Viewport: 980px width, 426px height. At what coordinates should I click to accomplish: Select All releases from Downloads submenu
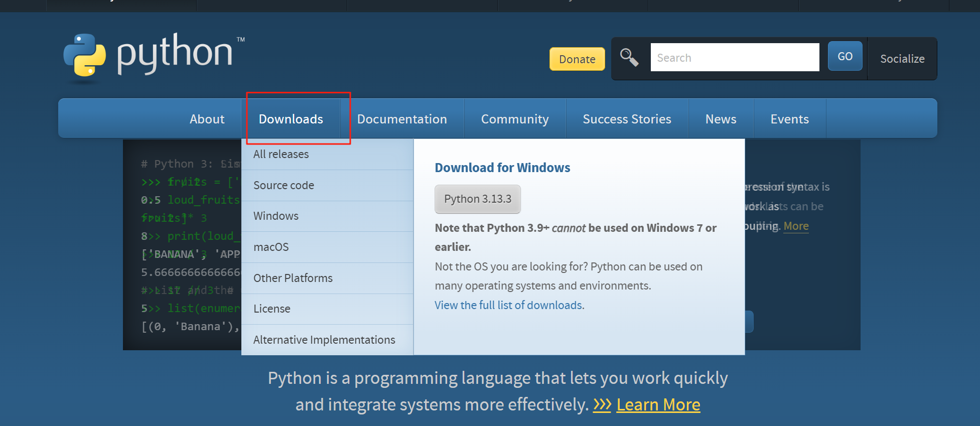(281, 155)
